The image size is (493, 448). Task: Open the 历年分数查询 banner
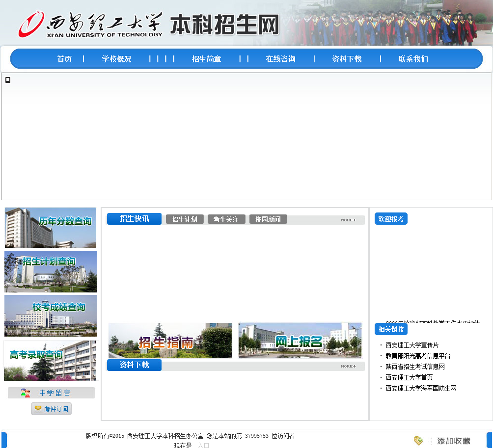(51, 228)
